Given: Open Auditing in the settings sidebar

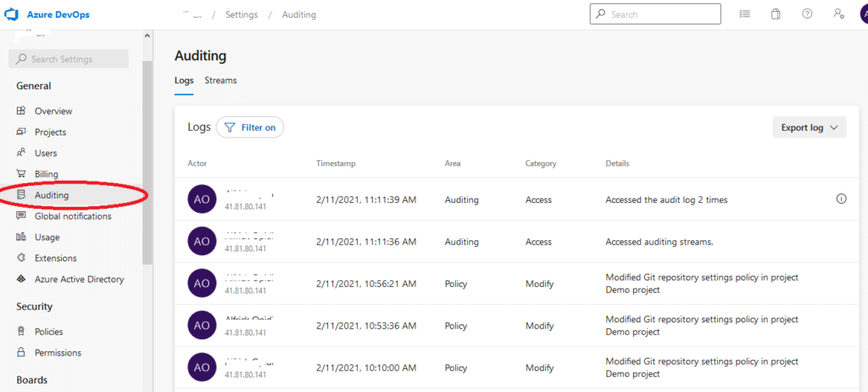Looking at the screenshot, I should (x=51, y=195).
